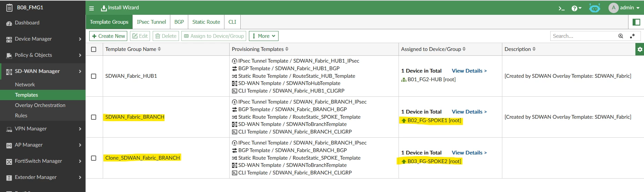
Task: Click the B08_FMG1 ADOM clipboard icon
Action: pyautogui.click(x=9, y=8)
